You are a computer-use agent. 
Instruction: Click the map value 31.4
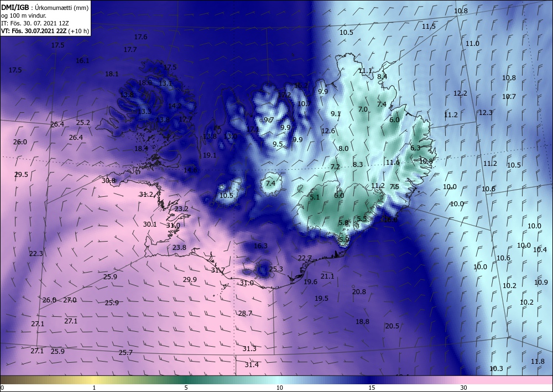coord(252,364)
